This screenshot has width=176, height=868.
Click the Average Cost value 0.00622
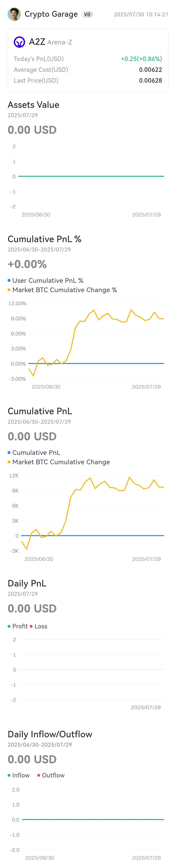tap(151, 70)
